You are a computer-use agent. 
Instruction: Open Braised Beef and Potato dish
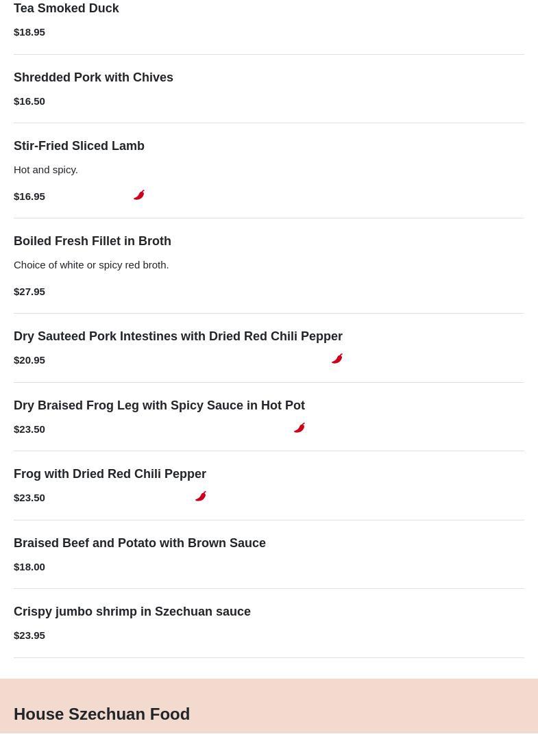pos(140,543)
